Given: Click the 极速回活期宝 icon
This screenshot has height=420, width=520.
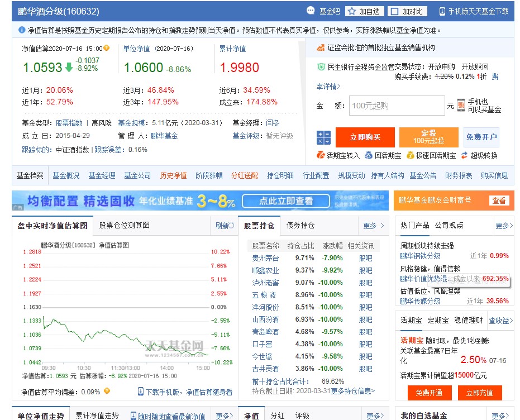Looking at the screenshot, I should [x=409, y=154].
